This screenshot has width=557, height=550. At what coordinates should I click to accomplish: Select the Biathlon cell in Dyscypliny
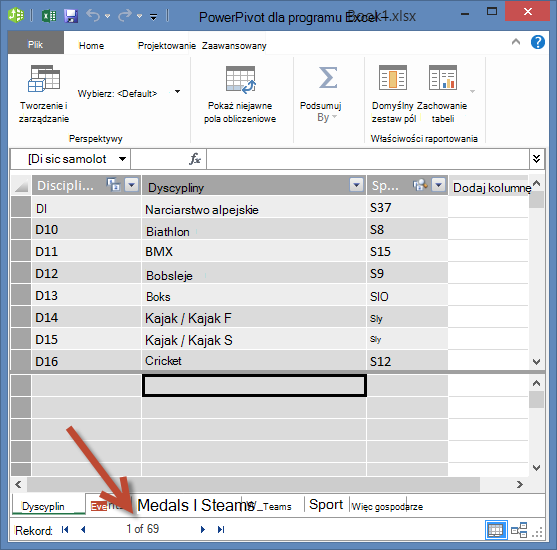(x=254, y=230)
